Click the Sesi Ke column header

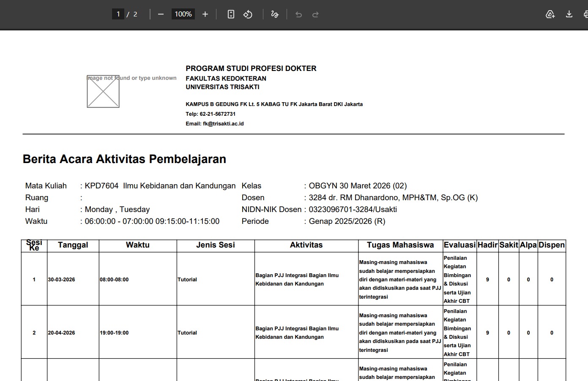coord(34,245)
